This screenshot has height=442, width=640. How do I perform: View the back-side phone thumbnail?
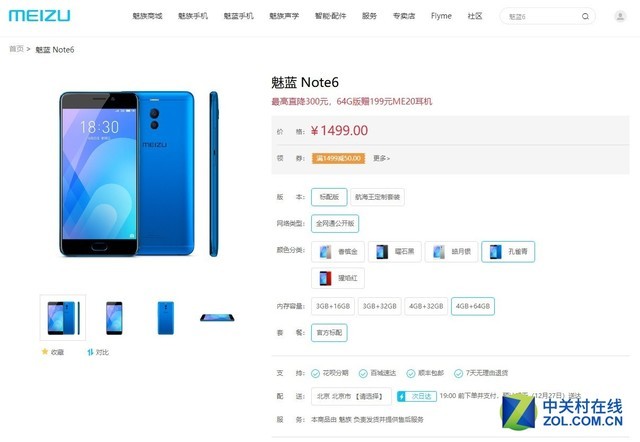pos(166,318)
